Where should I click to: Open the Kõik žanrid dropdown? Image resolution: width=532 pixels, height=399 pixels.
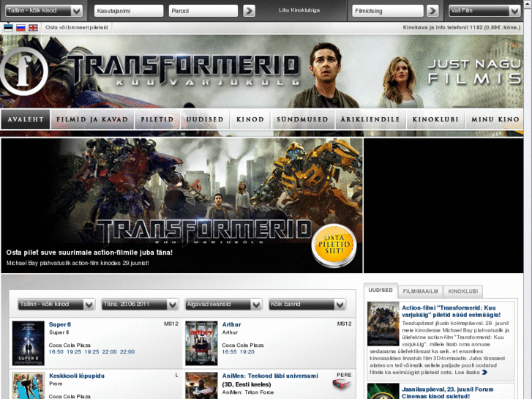tap(307, 305)
